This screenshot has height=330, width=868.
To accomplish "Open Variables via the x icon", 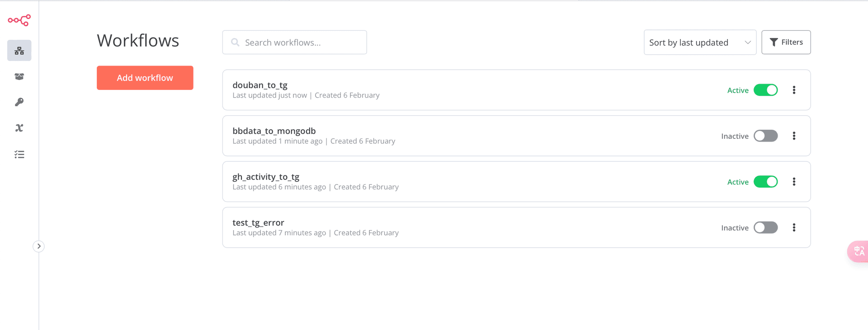I will coord(19,128).
